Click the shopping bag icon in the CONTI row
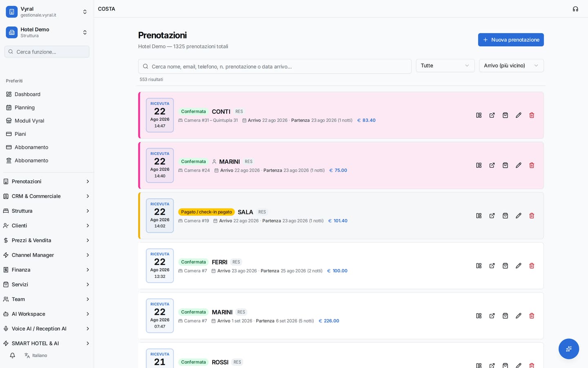This screenshot has height=368, width=588. point(505,115)
